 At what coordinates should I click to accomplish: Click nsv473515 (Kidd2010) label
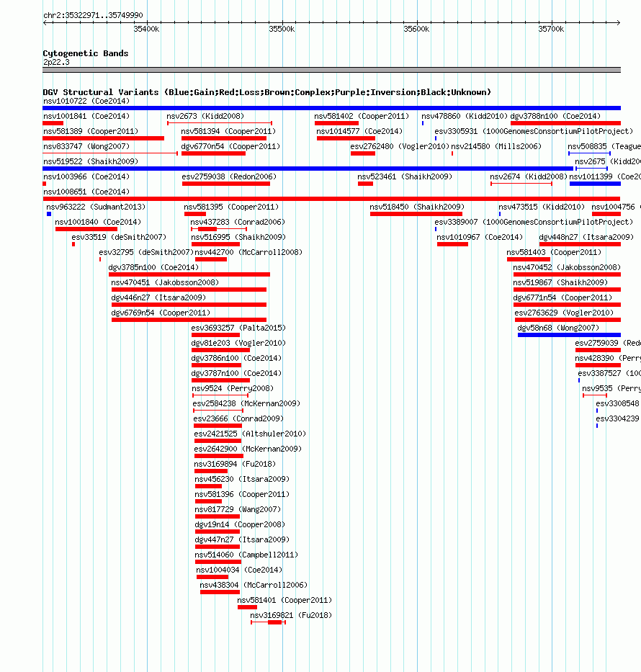click(x=542, y=207)
